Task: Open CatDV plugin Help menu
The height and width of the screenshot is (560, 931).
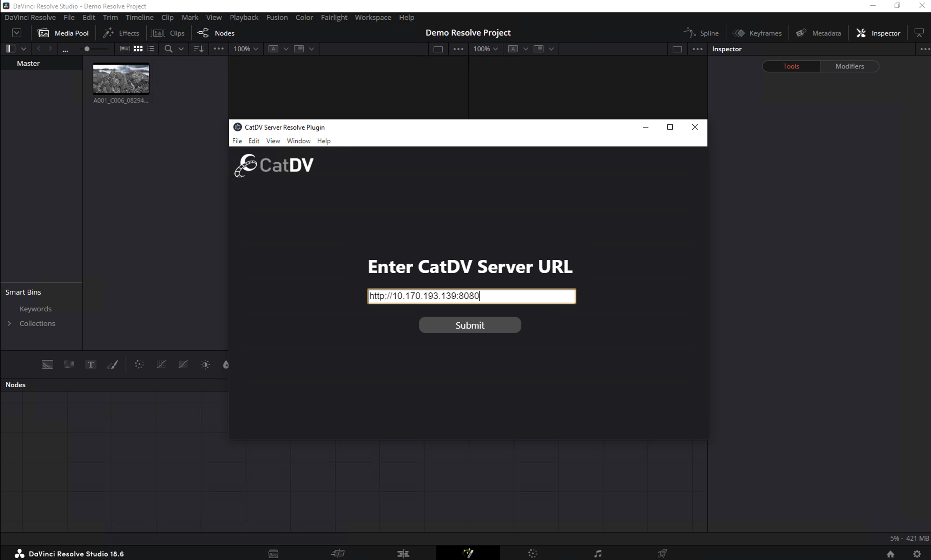Action: tap(324, 141)
